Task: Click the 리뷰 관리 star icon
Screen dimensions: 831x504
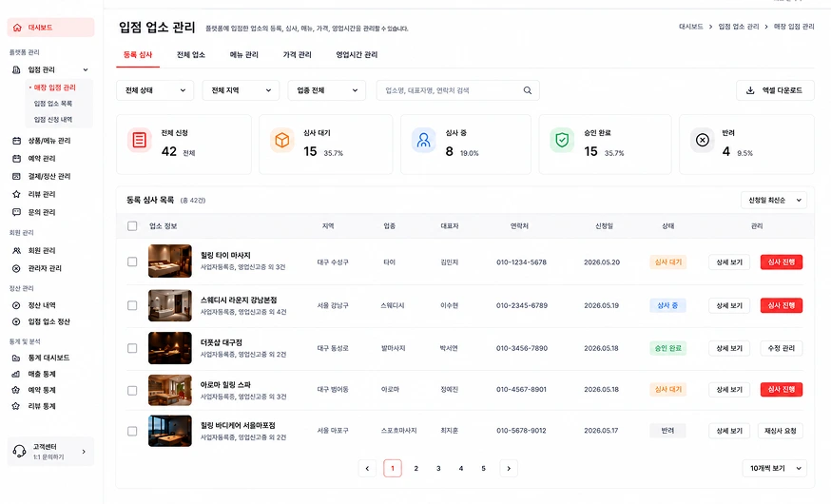Action: point(16,195)
